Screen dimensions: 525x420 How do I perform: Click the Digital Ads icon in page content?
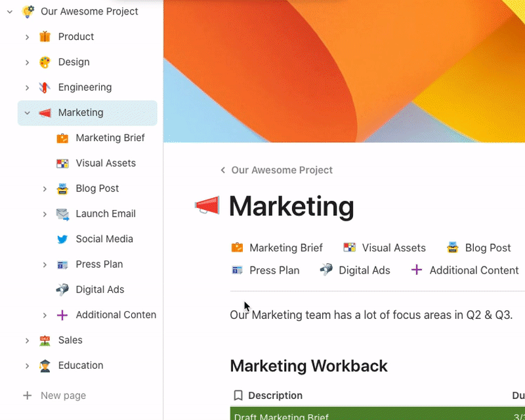pyautogui.click(x=326, y=270)
